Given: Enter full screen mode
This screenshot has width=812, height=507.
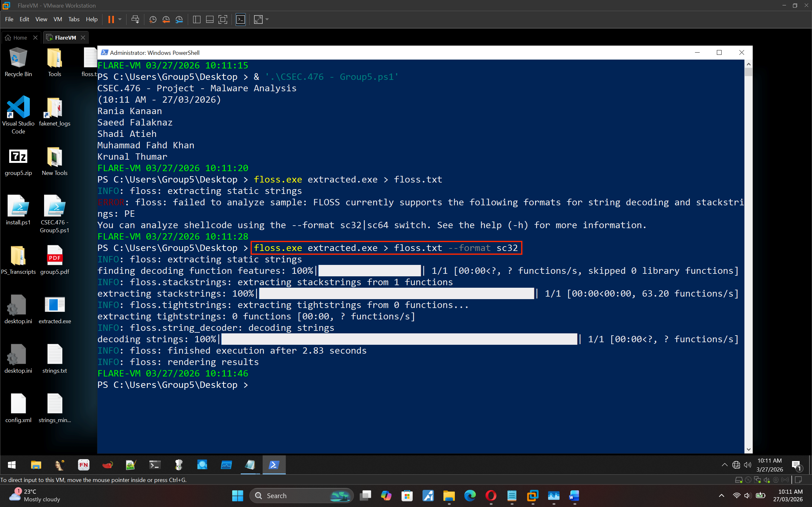Looking at the screenshot, I should (x=223, y=19).
